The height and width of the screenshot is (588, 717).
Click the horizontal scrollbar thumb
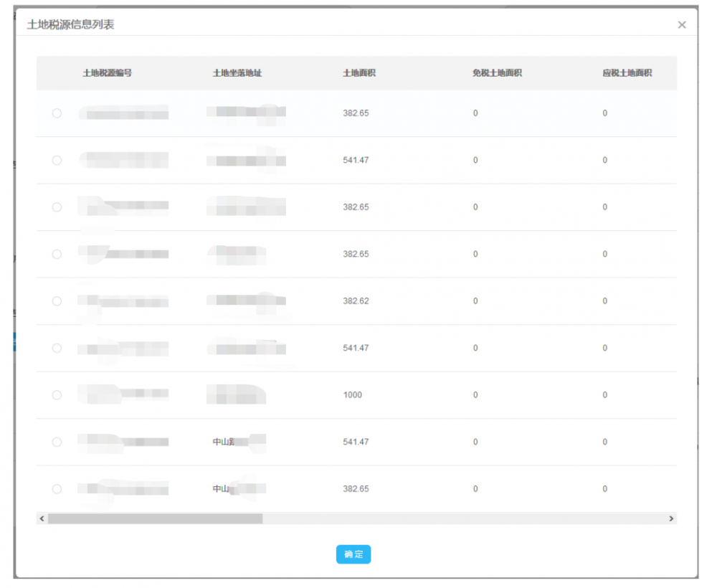pyautogui.click(x=155, y=518)
